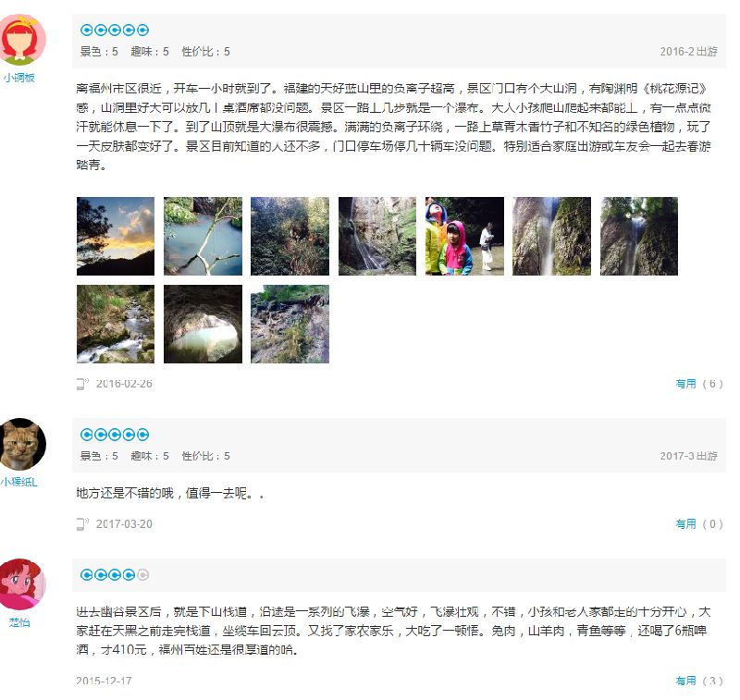Image resolution: width=740 pixels, height=700 pixels.
Task: Open the 芝怡 username link
Action: [19, 622]
